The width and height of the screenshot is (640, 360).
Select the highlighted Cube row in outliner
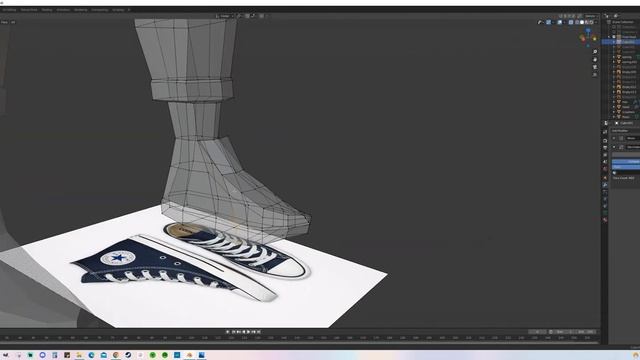621,42
